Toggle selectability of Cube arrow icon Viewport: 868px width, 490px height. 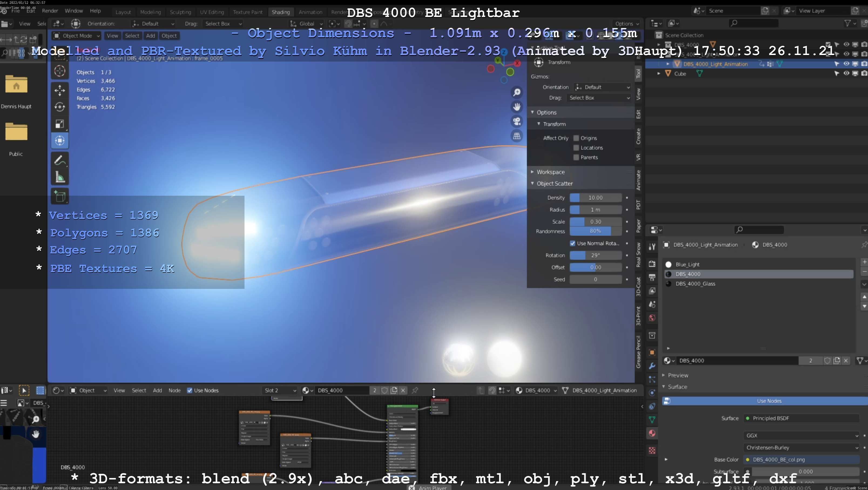click(837, 73)
